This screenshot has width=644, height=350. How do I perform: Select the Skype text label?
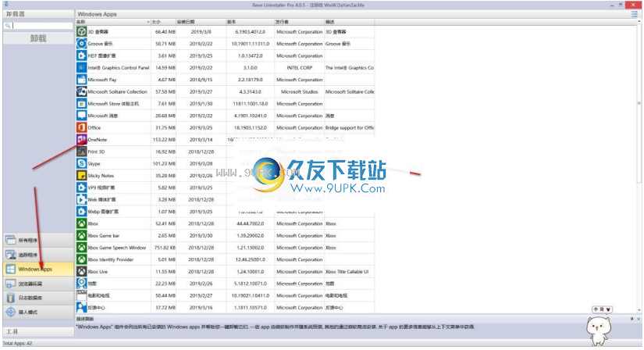[94, 164]
